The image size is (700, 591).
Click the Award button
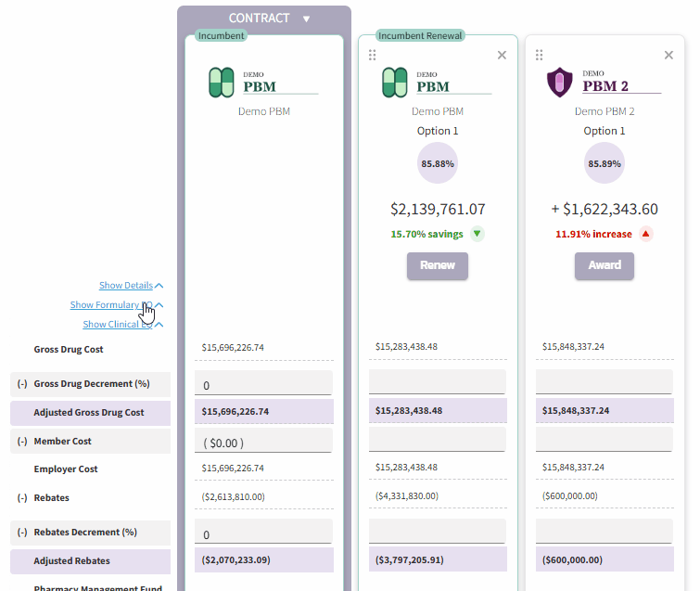[605, 265]
